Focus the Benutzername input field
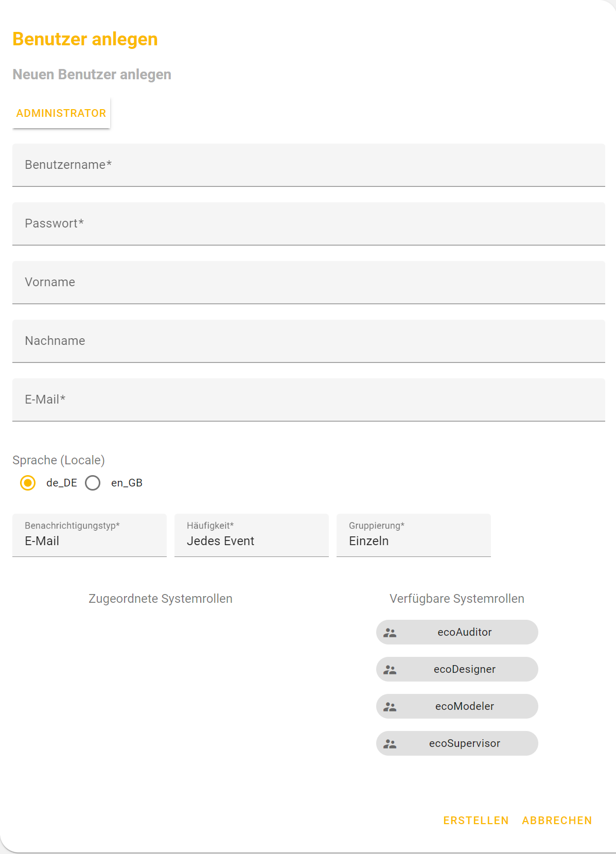The width and height of the screenshot is (616, 854). click(x=308, y=165)
